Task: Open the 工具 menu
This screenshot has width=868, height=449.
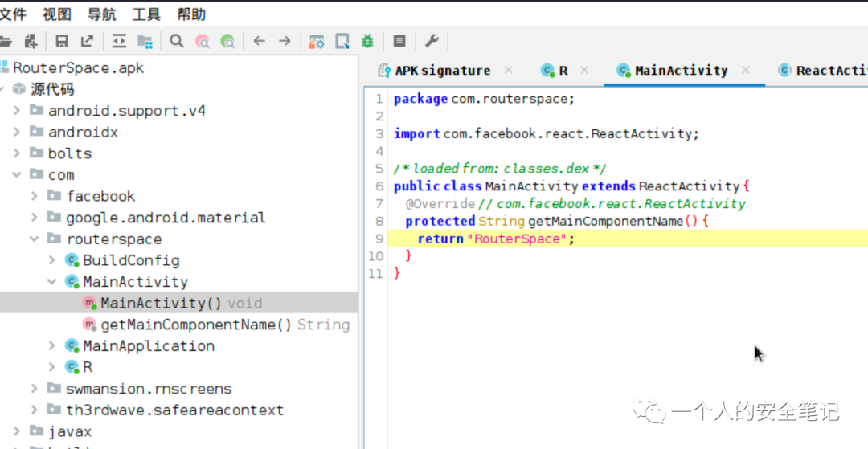Action: (x=147, y=14)
